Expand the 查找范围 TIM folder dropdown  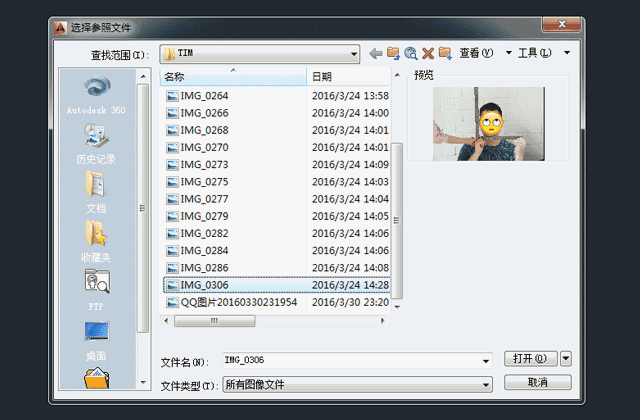click(x=353, y=54)
